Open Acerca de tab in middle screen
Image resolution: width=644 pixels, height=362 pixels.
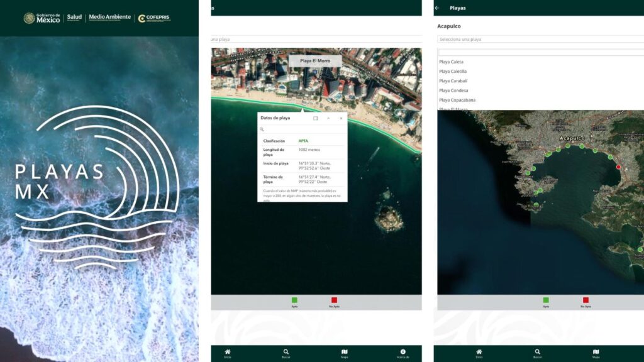point(403,353)
